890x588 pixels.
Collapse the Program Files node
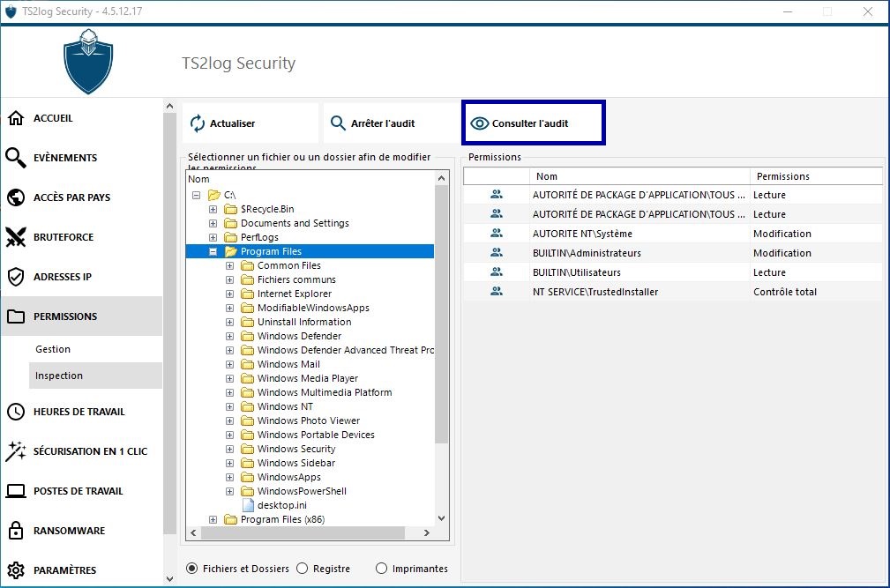tap(213, 251)
